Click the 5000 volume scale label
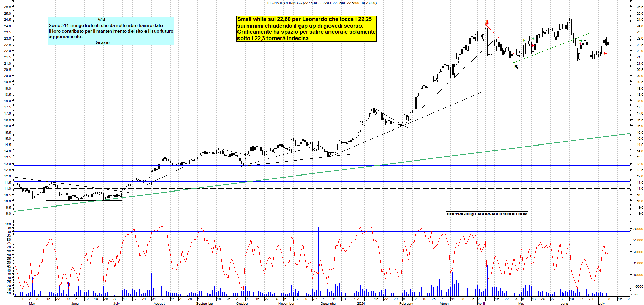 pyautogui.click(x=639, y=287)
